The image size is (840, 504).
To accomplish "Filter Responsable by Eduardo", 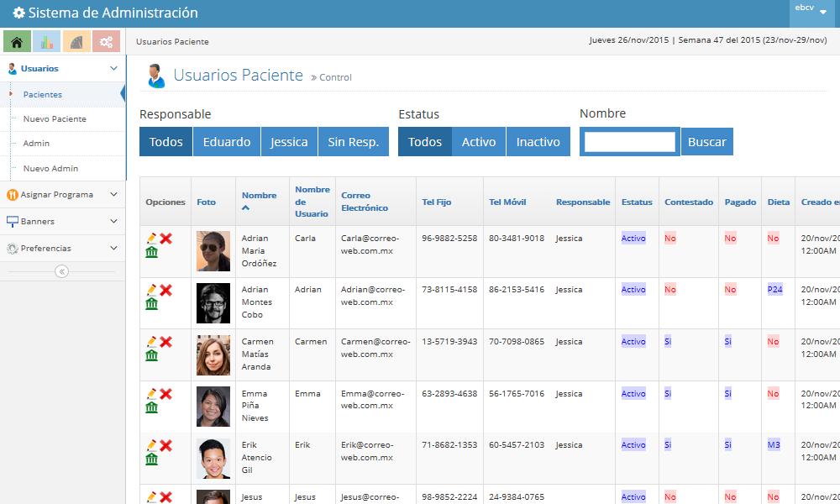I will (227, 142).
